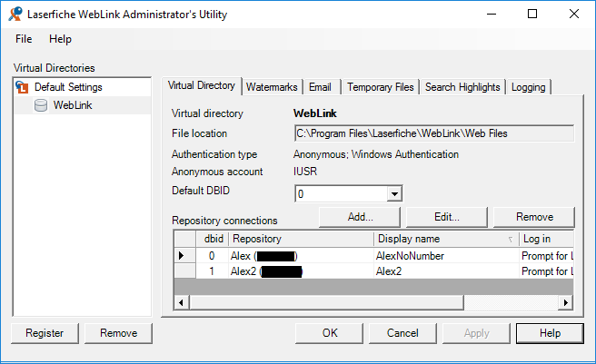Expand the Default DBID dropdown arrow
This screenshot has height=364, width=596.
(394, 194)
